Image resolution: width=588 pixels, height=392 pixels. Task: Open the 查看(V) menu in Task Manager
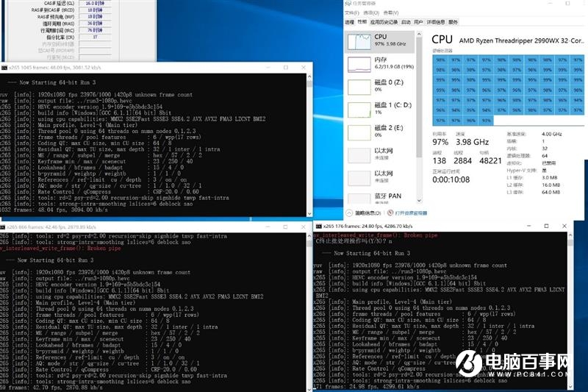pyautogui.click(x=390, y=13)
